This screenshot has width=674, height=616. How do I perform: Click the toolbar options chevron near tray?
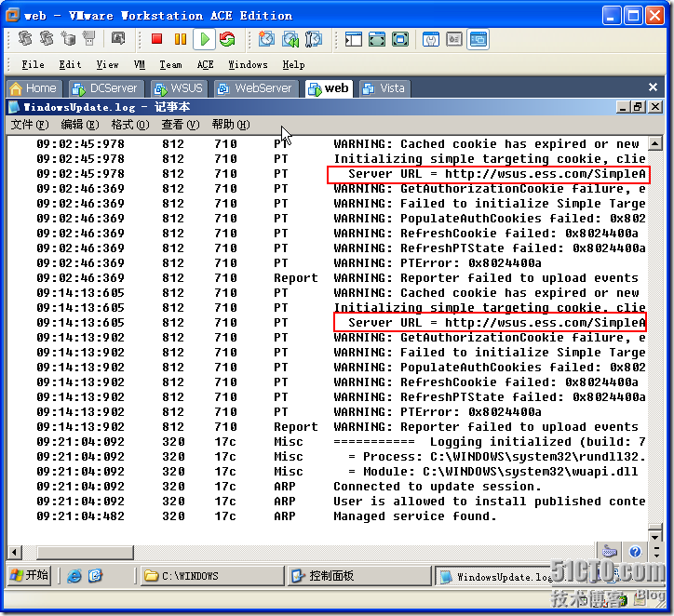(657, 553)
